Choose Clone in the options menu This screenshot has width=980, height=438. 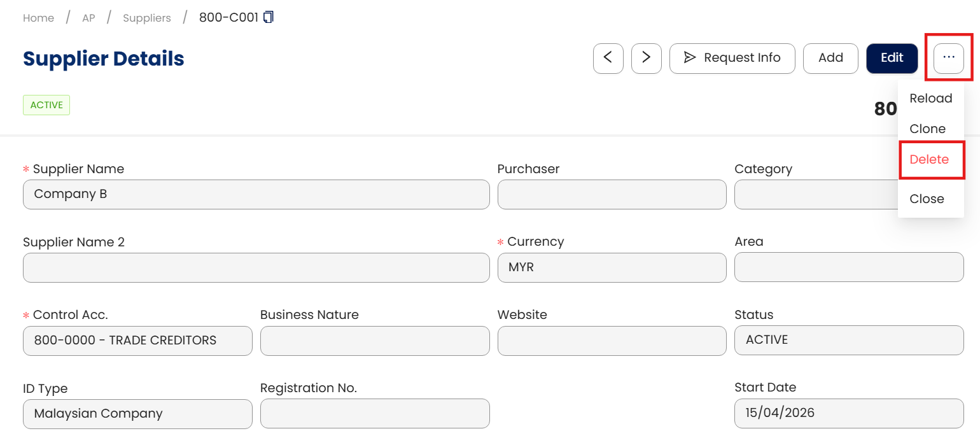click(927, 129)
